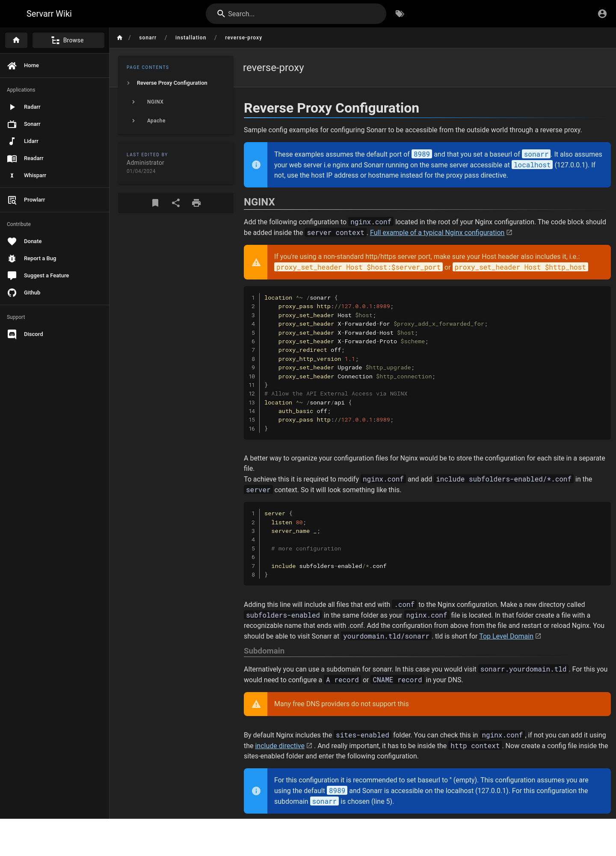Open the include directive link
This screenshot has width=616, height=856.
coord(280,746)
